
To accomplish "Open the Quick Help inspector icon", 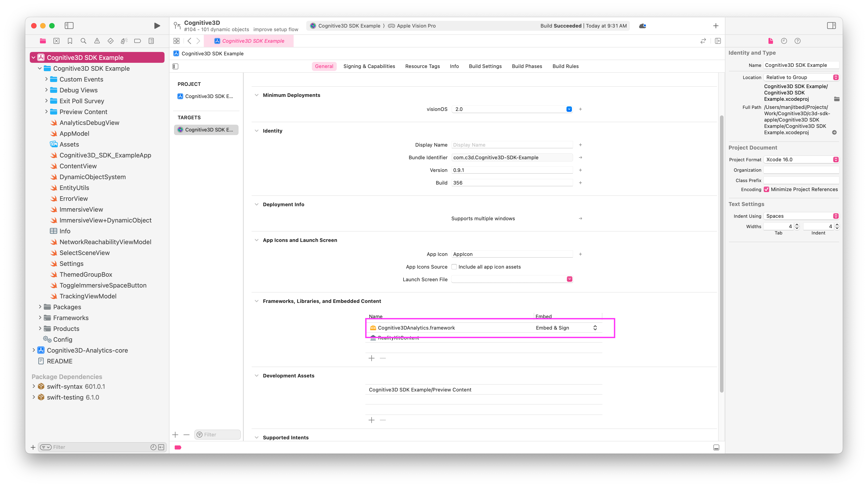I will 797,41.
